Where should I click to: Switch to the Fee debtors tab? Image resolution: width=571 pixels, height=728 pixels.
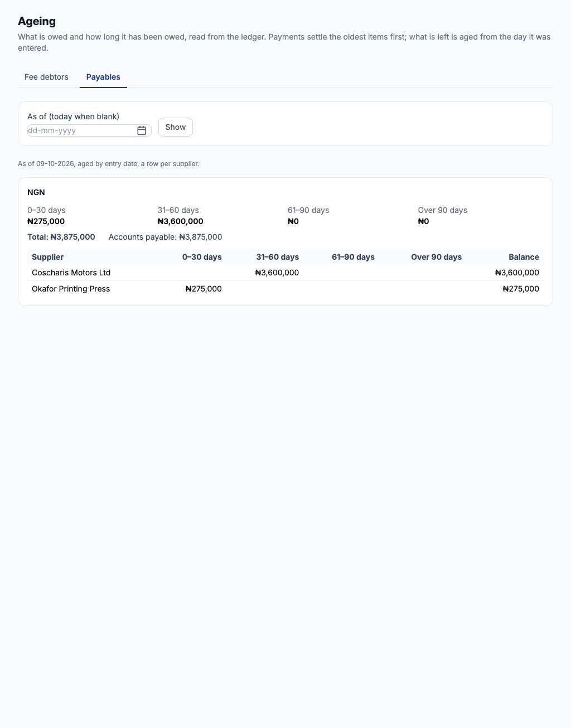coord(46,77)
